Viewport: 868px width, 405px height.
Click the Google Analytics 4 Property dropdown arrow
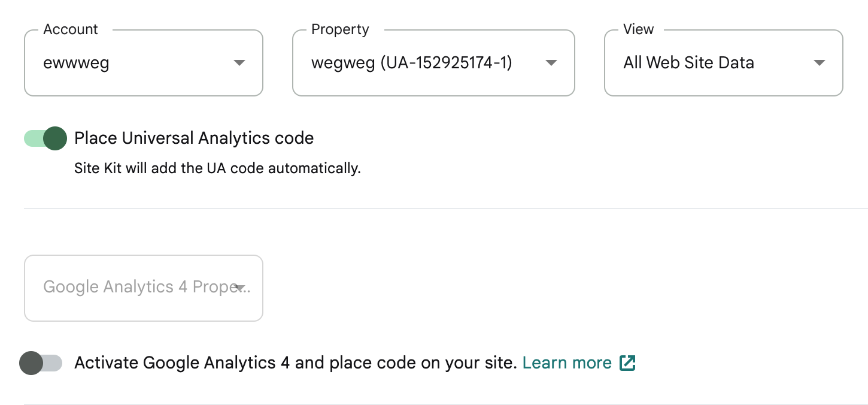tap(241, 288)
